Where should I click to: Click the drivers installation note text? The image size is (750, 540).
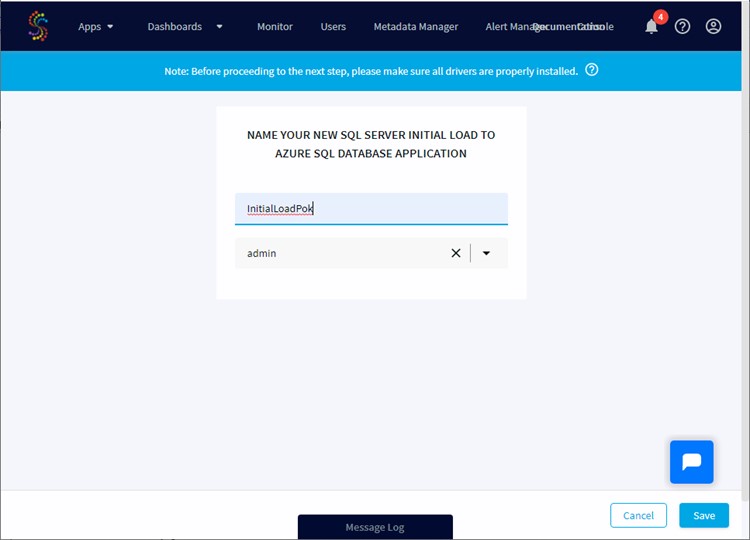pos(371,71)
